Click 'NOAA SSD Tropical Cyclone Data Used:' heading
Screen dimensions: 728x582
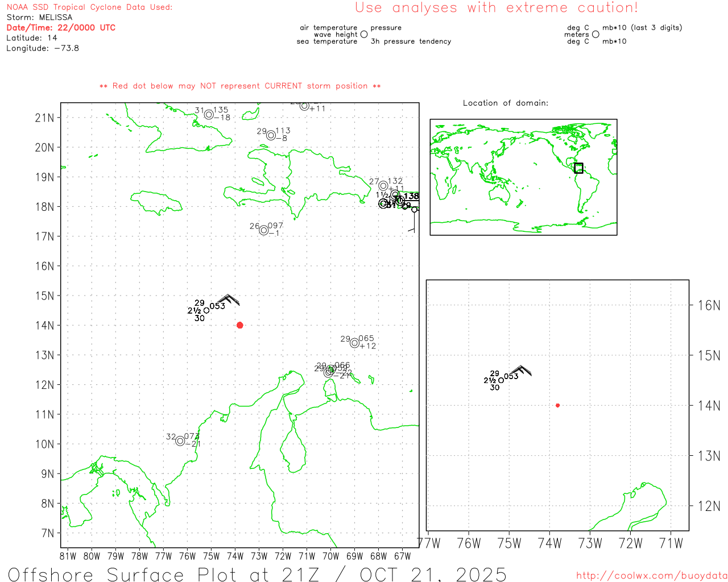pos(89,7)
